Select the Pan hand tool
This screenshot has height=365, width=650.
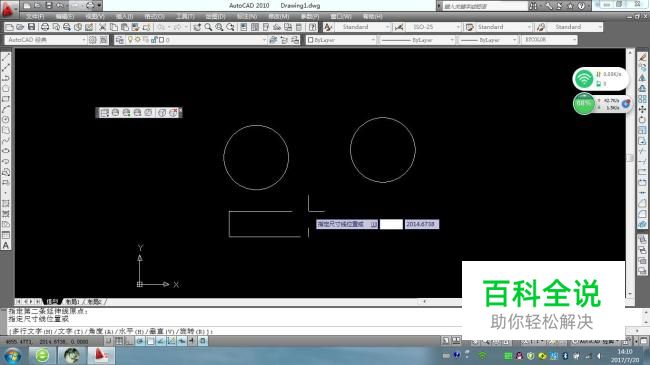click(x=197, y=27)
